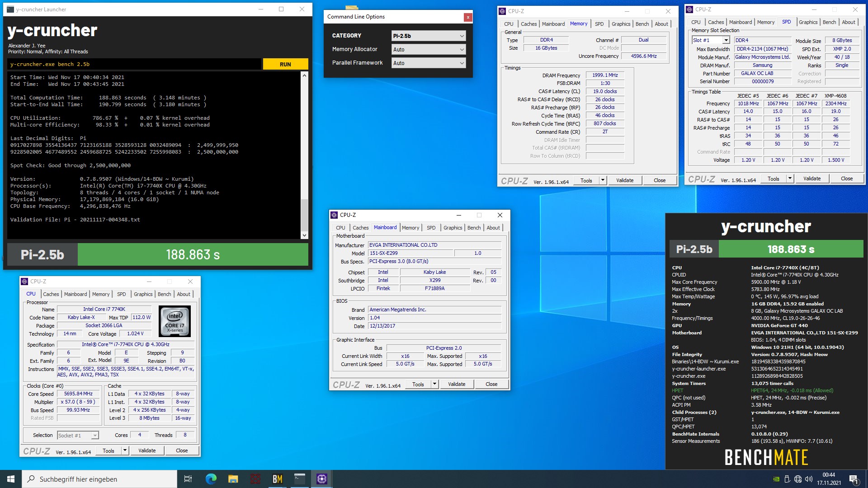Click Validate in CPU-Z Memory window
This screenshot has height=488, width=868.
[x=625, y=180]
